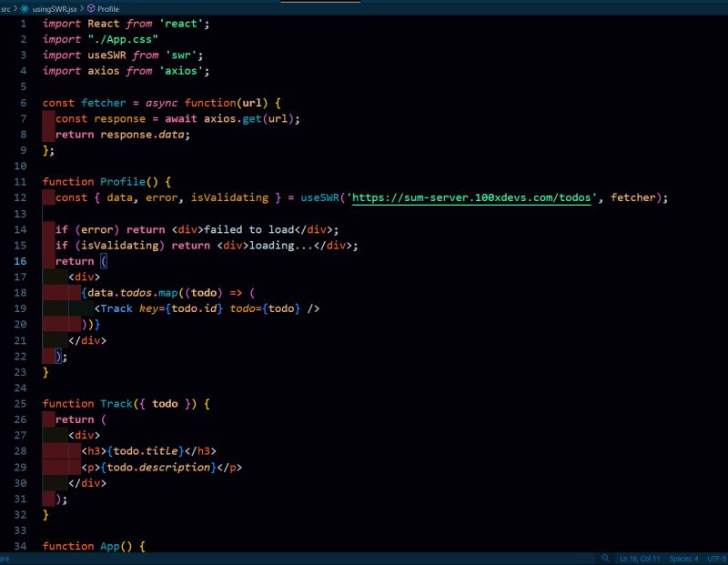Expand the chevron after src in breadcrumb
The height and width of the screenshot is (565, 728).
coord(15,7)
